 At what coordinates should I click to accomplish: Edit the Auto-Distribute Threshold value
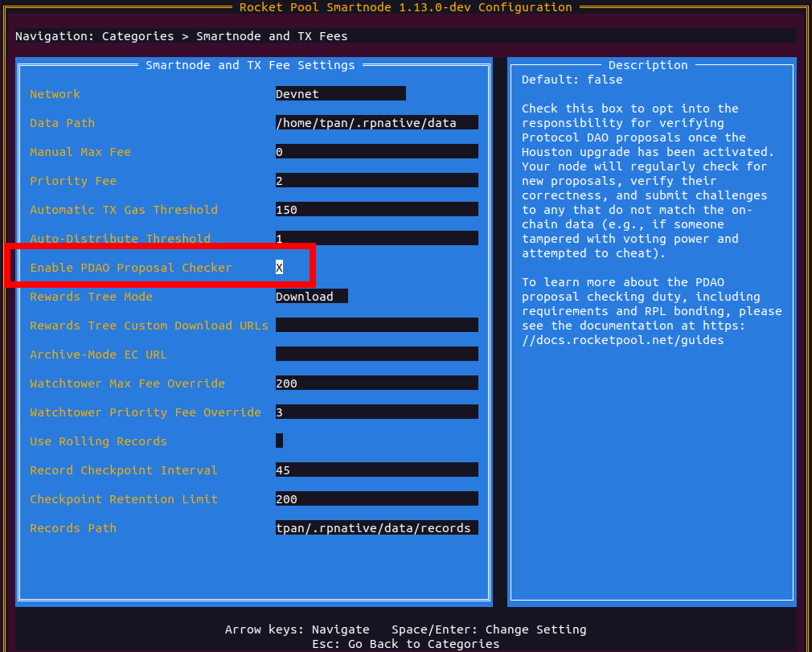pos(376,239)
